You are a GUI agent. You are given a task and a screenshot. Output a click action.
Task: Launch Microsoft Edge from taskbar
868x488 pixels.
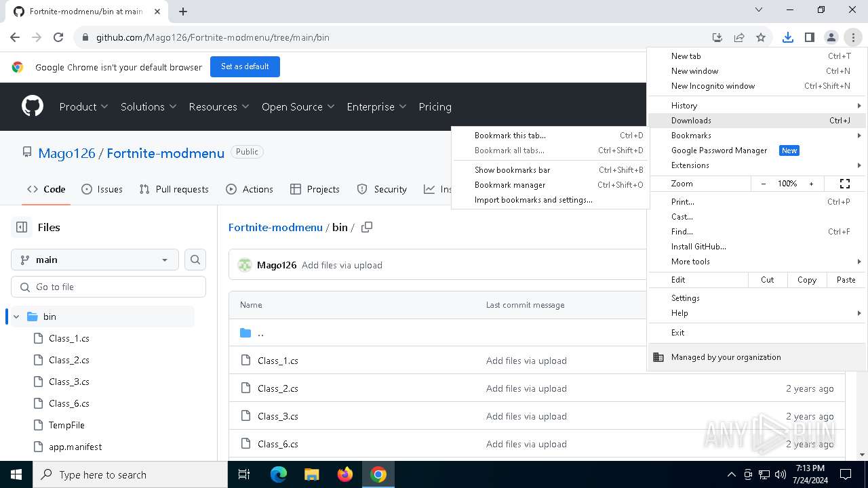pyautogui.click(x=279, y=474)
